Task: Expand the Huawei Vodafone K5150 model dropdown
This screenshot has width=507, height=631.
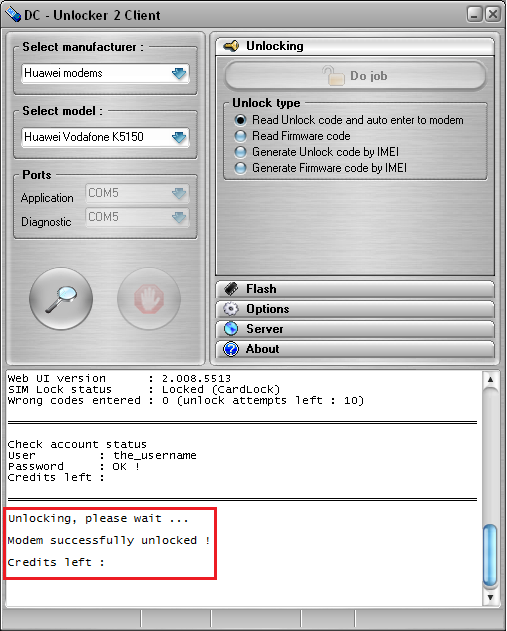Action: [105, 137]
